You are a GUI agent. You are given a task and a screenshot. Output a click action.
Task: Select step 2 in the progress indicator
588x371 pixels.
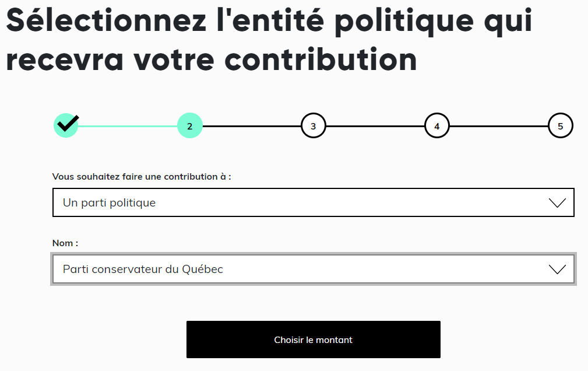click(x=190, y=125)
